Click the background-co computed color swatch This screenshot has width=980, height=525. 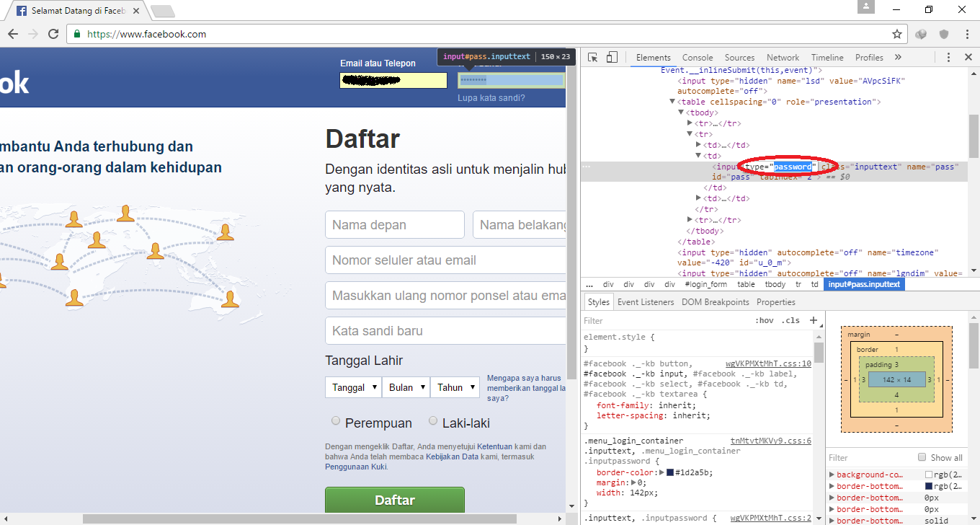929,475
